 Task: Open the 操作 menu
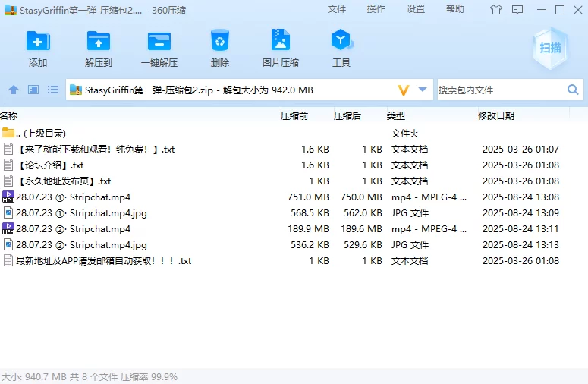pyautogui.click(x=376, y=9)
